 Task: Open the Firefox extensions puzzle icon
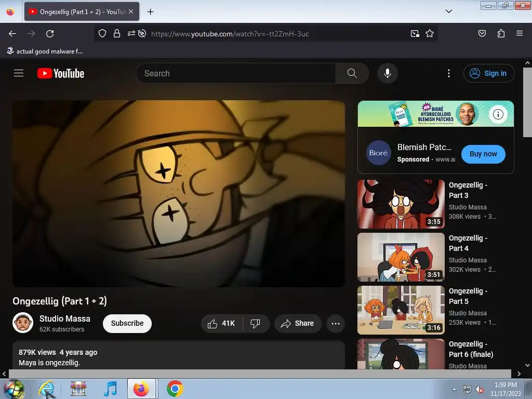coord(501,34)
